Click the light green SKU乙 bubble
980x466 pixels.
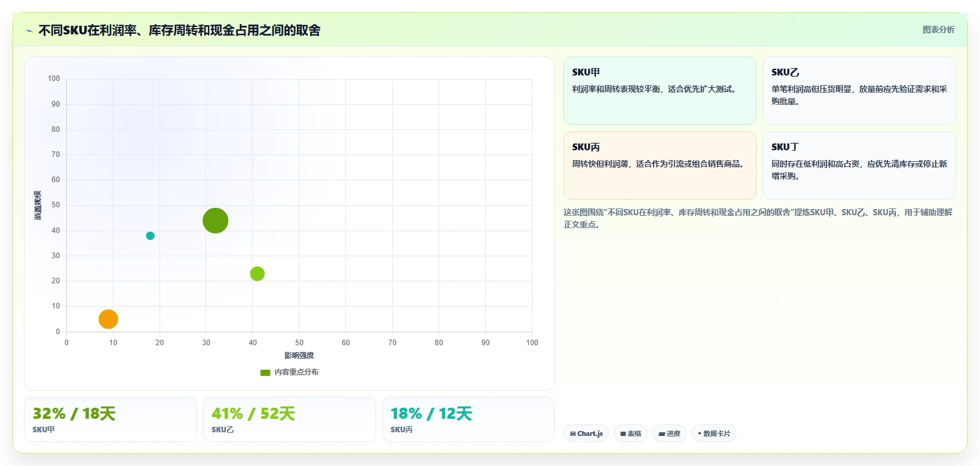coord(257,273)
